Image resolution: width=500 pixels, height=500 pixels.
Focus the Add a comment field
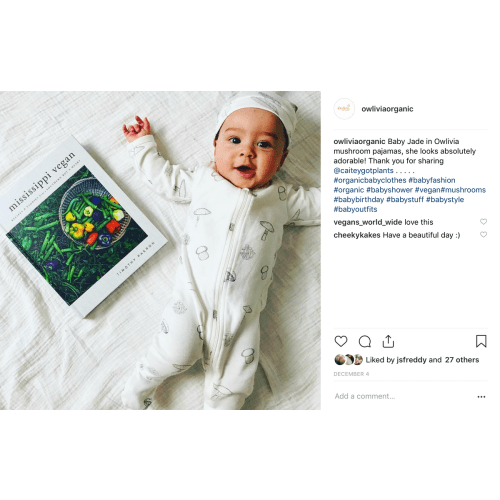click(404, 396)
